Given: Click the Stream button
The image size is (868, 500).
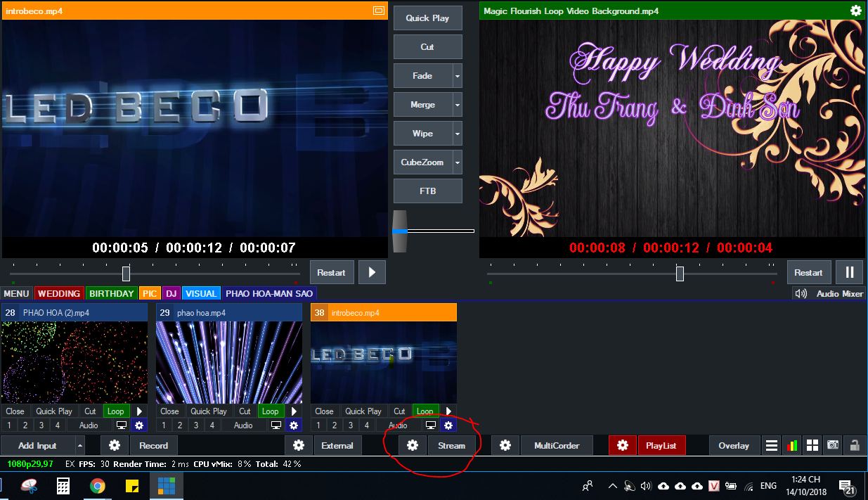Looking at the screenshot, I should coord(451,445).
